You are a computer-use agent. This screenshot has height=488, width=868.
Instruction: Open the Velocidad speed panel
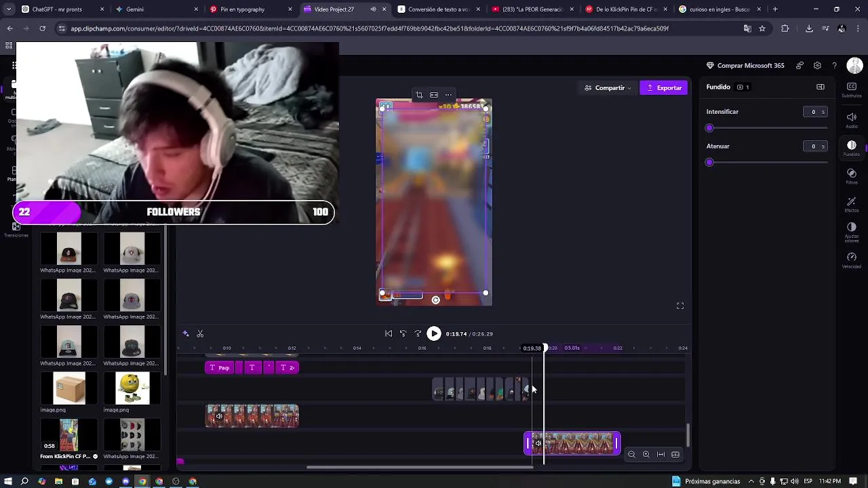coord(852,260)
